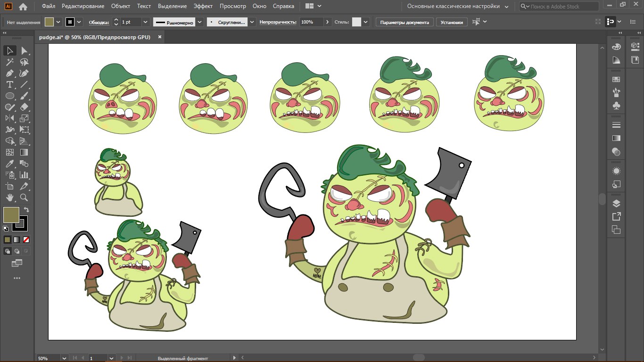The width and height of the screenshot is (644, 362).
Task: Set paint mode to solid Color
Action: click(7, 239)
